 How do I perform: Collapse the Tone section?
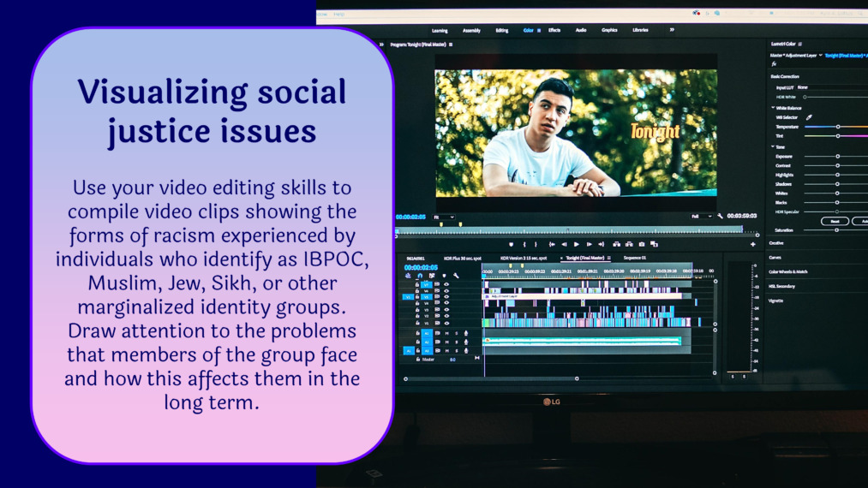point(774,146)
